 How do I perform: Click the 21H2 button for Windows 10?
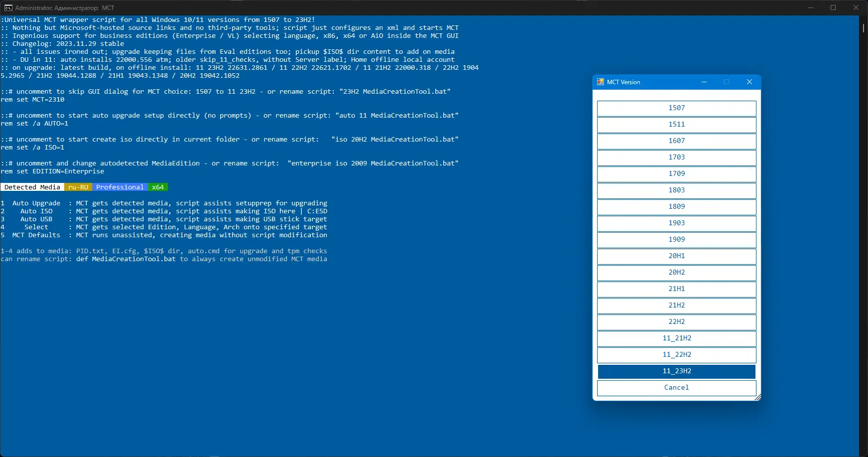(677, 305)
